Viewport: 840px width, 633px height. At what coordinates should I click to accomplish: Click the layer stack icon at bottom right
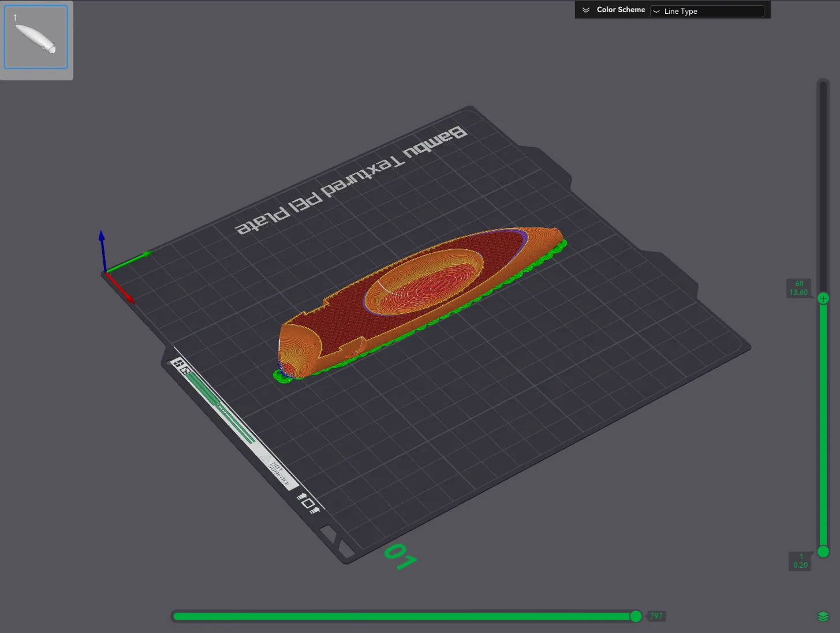point(824,616)
